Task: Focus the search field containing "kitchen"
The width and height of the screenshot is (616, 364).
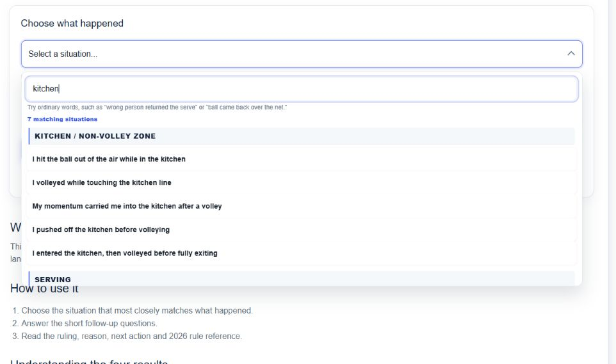Action: pyautogui.click(x=302, y=89)
